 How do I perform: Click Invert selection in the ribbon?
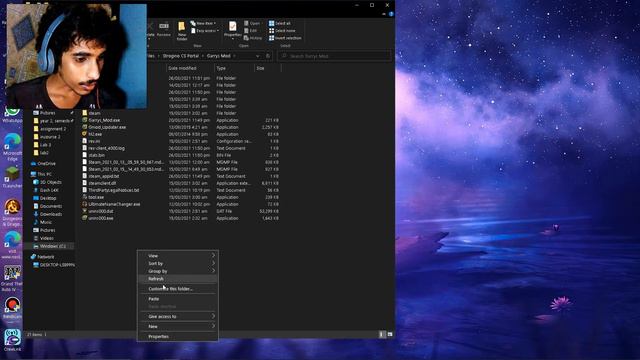coord(285,38)
